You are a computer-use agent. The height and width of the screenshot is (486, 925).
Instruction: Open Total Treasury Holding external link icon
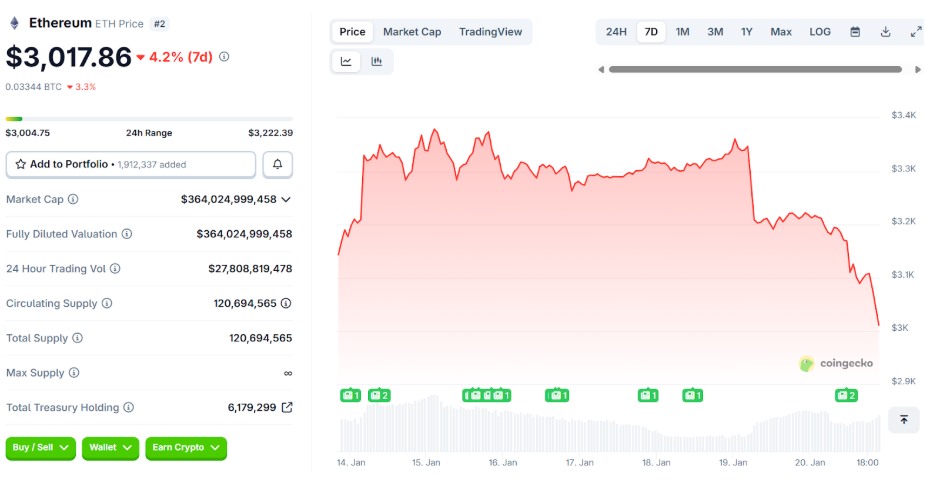click(287, 408)
